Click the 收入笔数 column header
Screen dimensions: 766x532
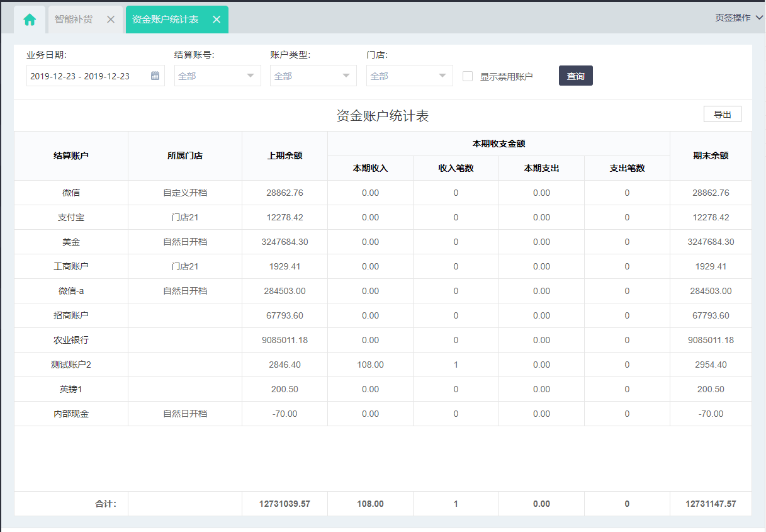tap(456, 168)
